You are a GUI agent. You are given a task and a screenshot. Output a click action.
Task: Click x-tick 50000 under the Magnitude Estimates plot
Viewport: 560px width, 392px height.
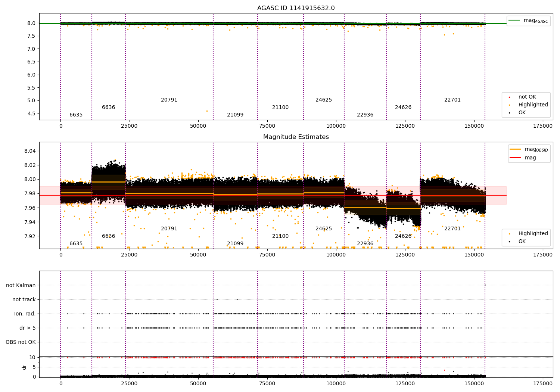(x=198, y=255)
